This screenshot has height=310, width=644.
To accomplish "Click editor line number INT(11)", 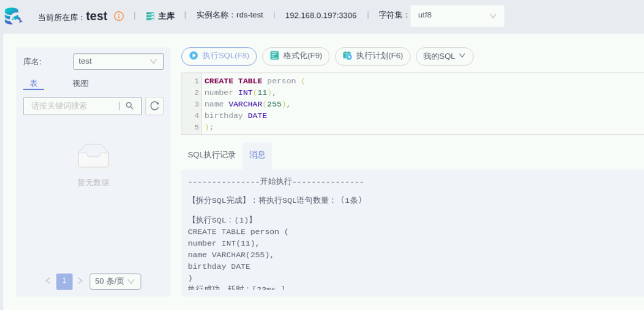I will 240,92.
